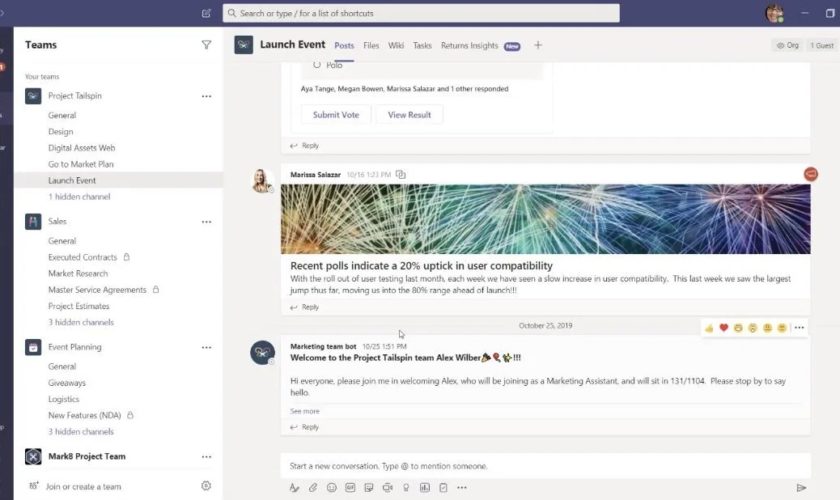Expand the 1 hidden channel under Project Tailspin
The width and height of the screenshot is (840, 500).
[79, 197]
